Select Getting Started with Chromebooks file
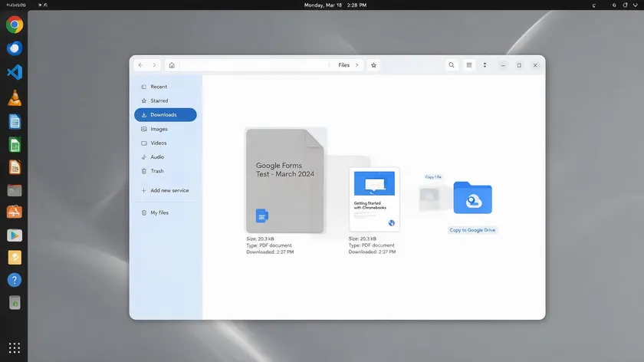Screen dimensions: 644x362 pyautogui.click(x=374, y=199)
